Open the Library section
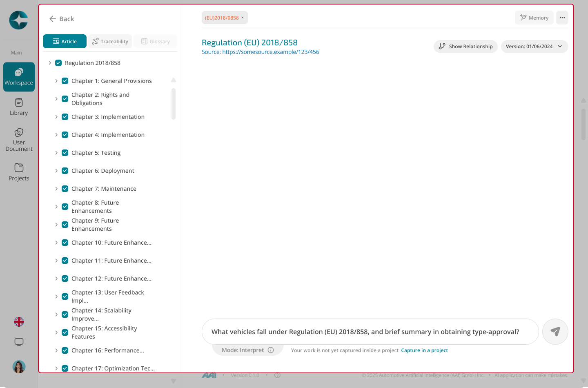Image resolution: width=588 pixels, height=388 pixels. 19,107
